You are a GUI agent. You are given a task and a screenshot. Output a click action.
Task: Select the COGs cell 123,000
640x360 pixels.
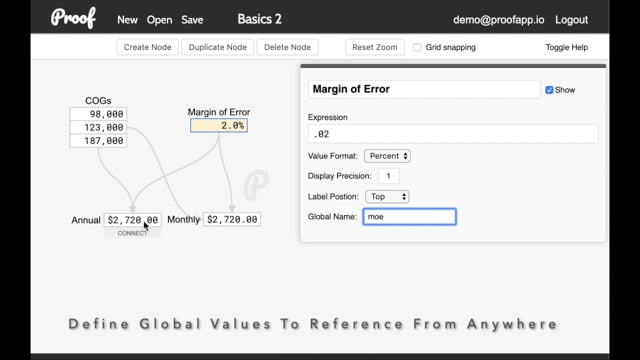point(98,127)
